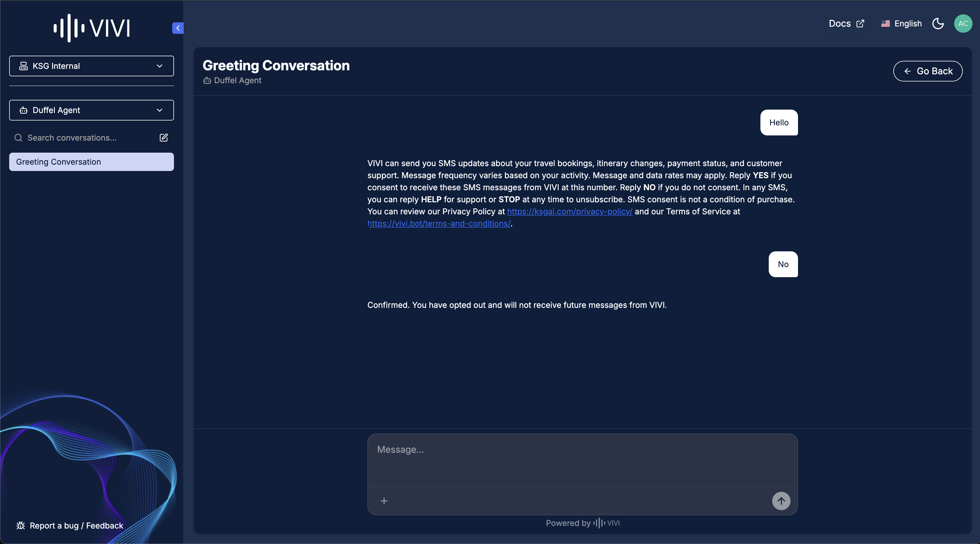
Task: Expand the KSG Internal dropdown
Action: tap(91, 66)
